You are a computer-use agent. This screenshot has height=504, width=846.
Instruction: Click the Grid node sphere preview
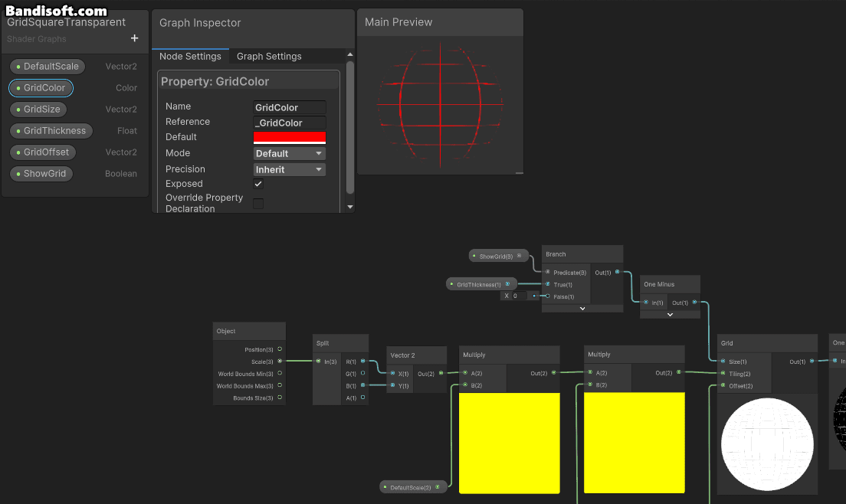click(x=767, y=444)
